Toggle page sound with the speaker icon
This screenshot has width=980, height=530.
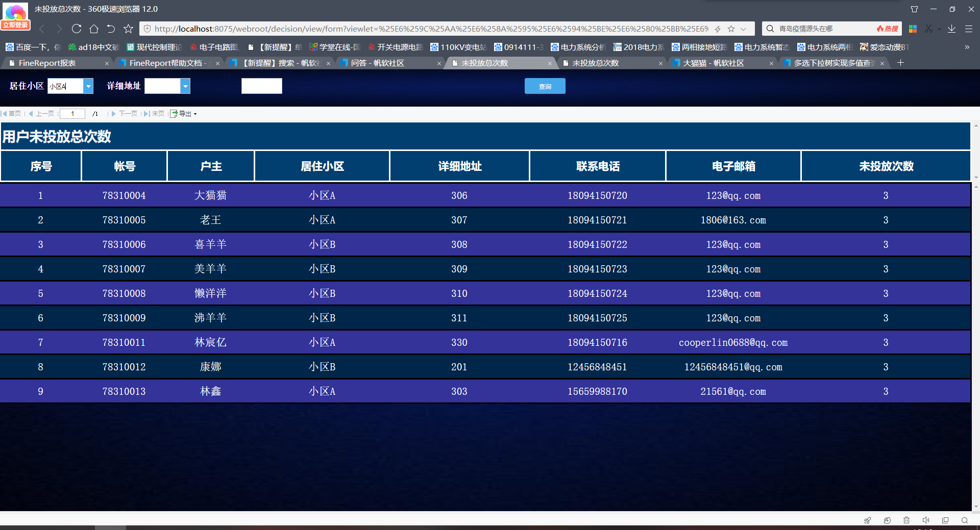pos(926,520)
